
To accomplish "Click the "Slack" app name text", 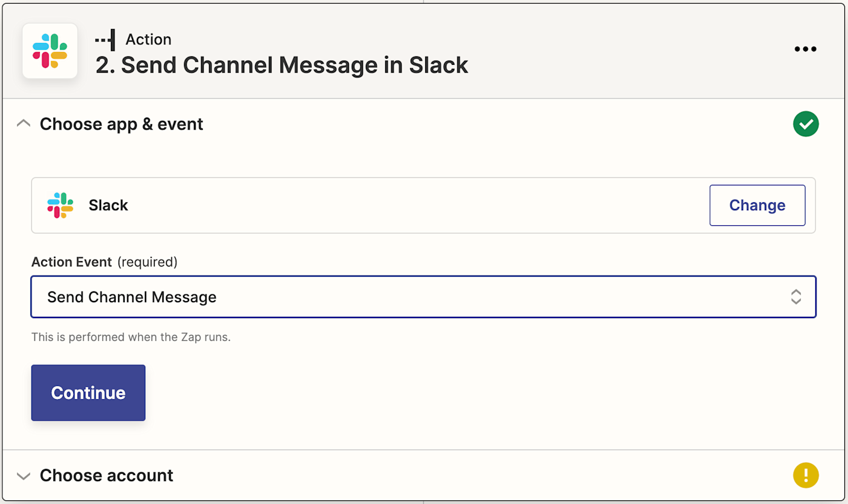I will click(108, 205).
